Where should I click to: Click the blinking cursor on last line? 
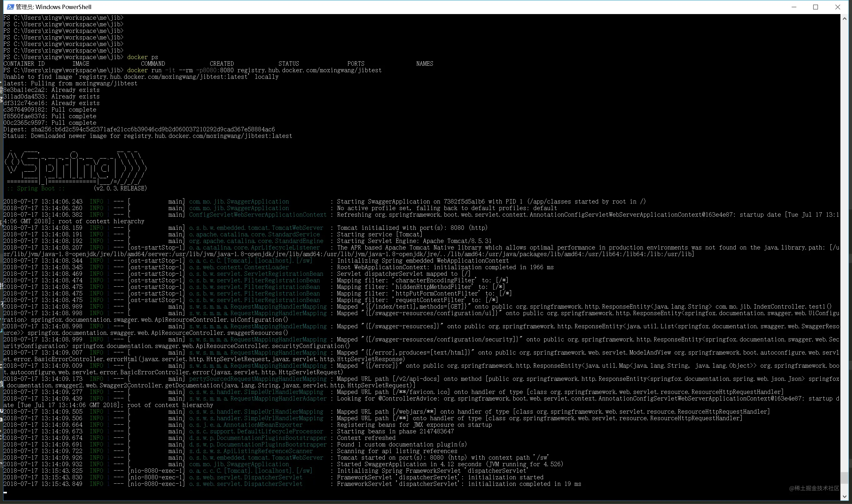click(5, 492)
